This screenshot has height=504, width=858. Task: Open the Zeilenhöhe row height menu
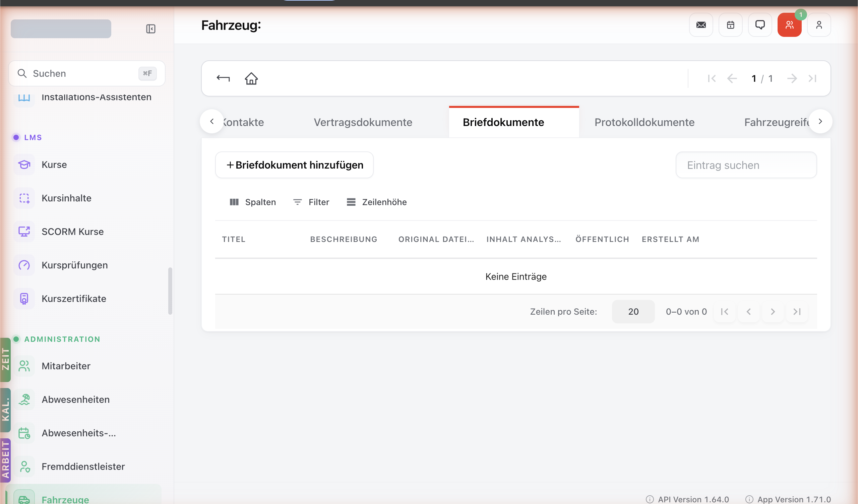click(x=377, y=202)
